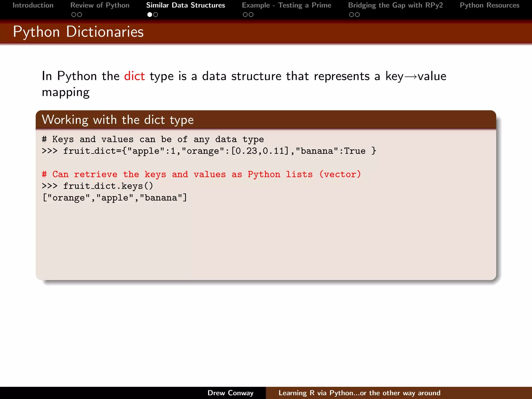Open the Review of Python section

point(100,5)
